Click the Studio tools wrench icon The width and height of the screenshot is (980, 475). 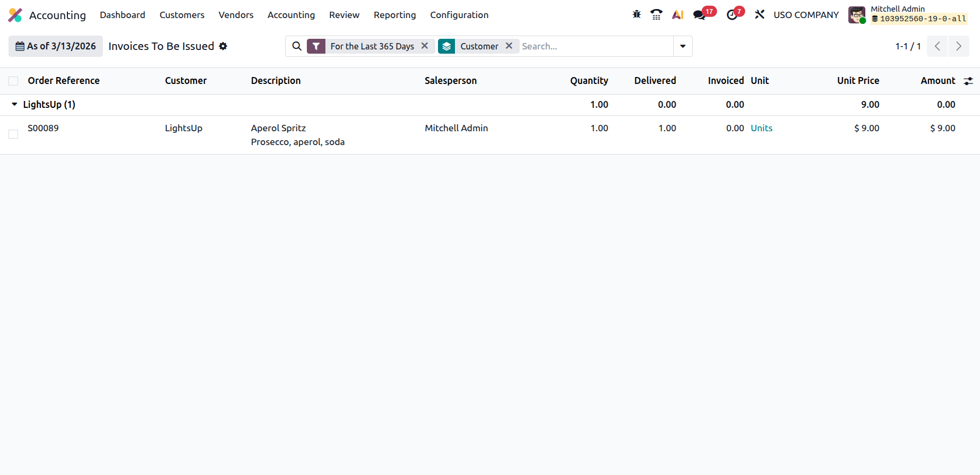(x=760, y=14)
